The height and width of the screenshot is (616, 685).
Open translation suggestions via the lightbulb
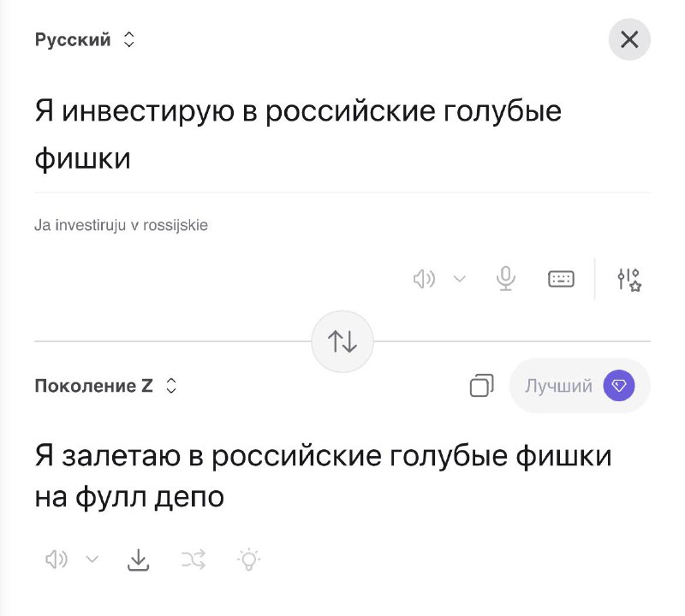click(x=248, y=560)
